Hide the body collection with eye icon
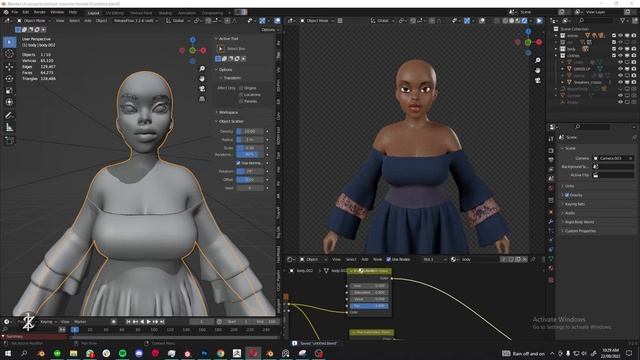 click(620, 49)
